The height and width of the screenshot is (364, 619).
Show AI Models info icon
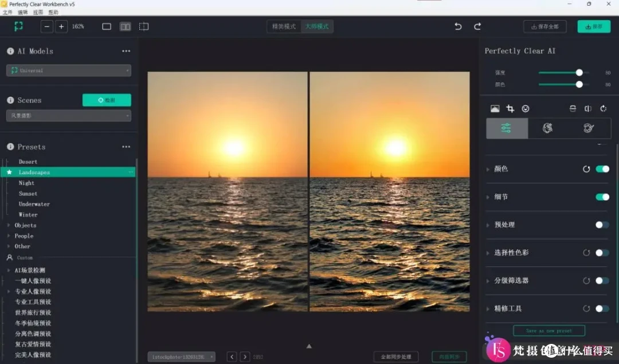pyautogui.click(x=10, y=51)
